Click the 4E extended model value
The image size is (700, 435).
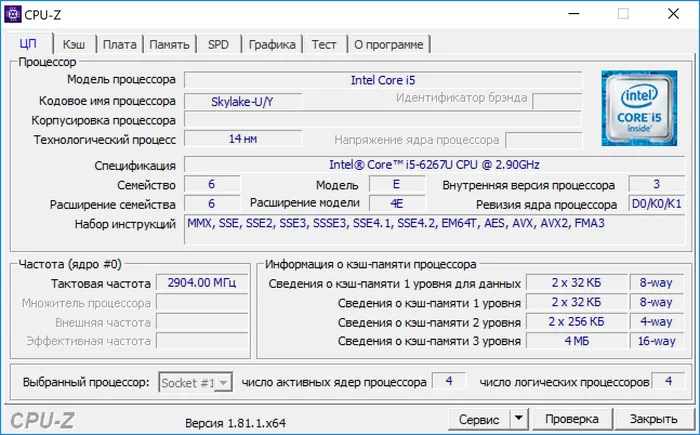pos(397,204)
